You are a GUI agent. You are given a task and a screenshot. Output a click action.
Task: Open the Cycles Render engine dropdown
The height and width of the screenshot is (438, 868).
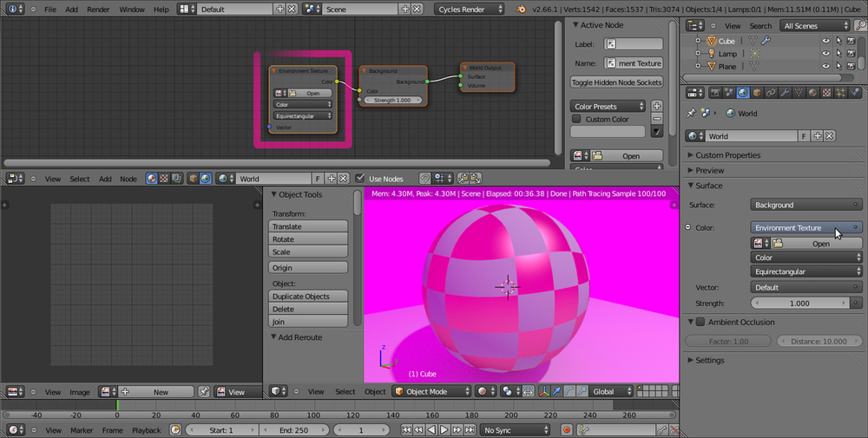click(470, 9)
